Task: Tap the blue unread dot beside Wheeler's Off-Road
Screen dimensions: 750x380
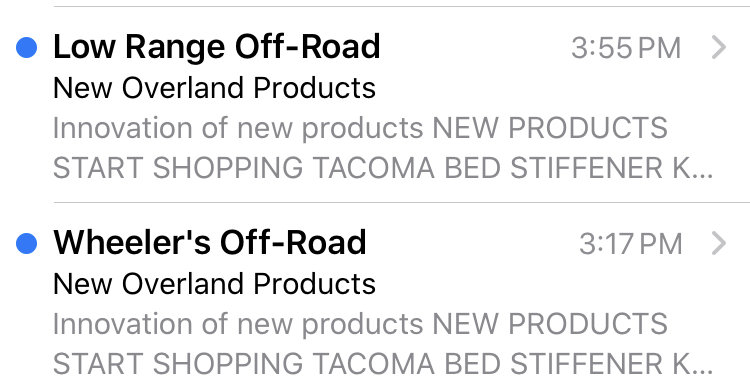Action: click(x=27, y=243)
